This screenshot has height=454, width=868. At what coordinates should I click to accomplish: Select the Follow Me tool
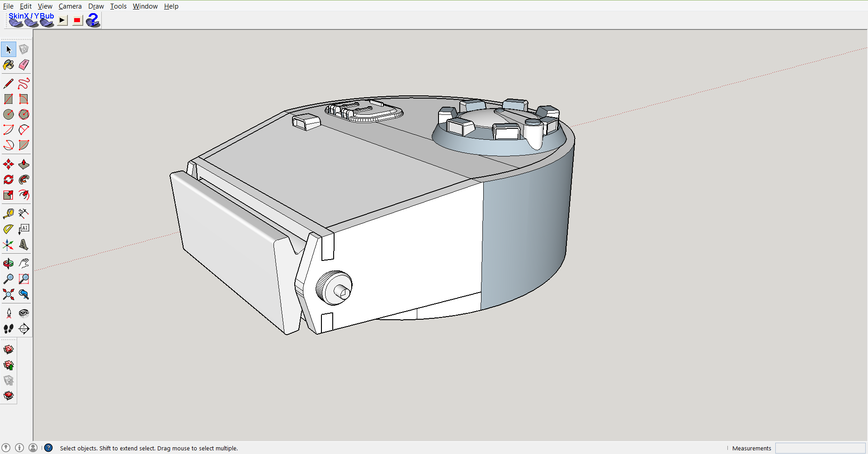(24, 180)
